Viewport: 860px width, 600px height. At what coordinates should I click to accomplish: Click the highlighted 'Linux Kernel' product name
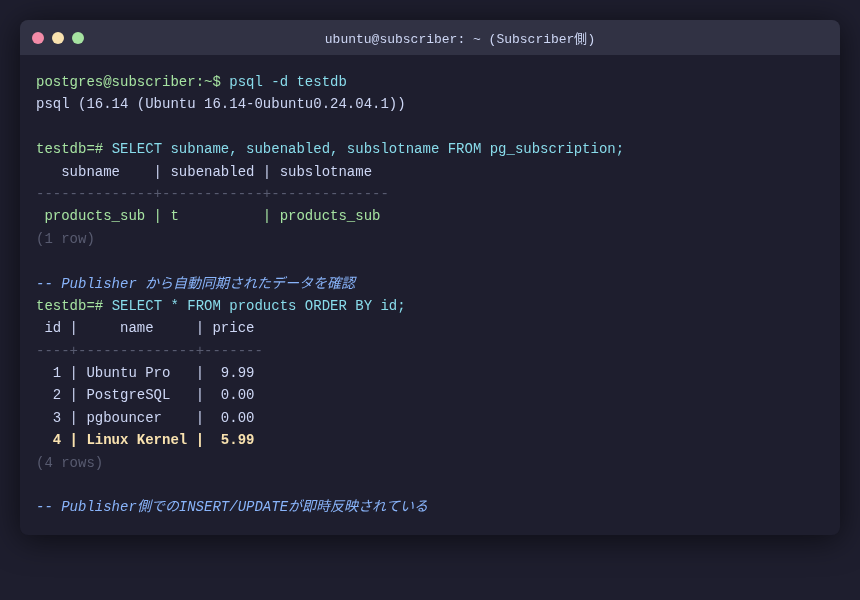pos(137,440)
